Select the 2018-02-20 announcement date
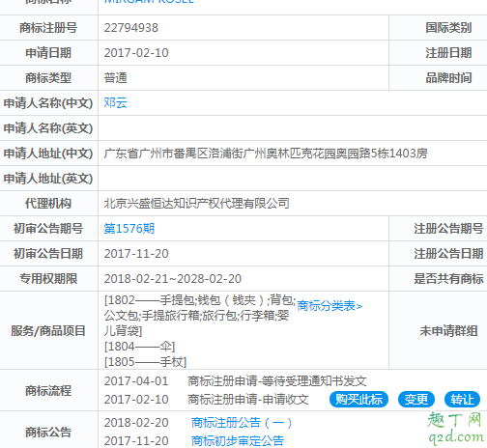This screenshot has height=448, width=487. [x=136, y=423]
